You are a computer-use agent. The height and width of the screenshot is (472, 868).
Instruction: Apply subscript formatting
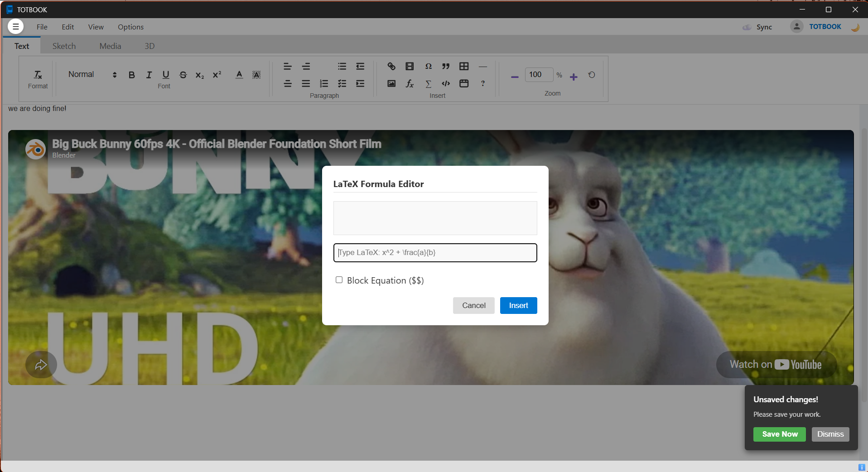pyautogui.click(x=200, y=75)
